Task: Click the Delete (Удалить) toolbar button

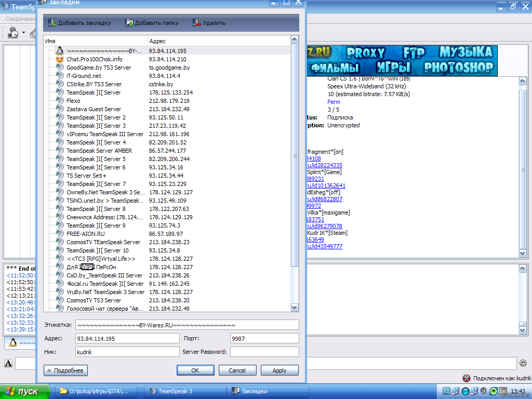Action: (x=209, y=23)
